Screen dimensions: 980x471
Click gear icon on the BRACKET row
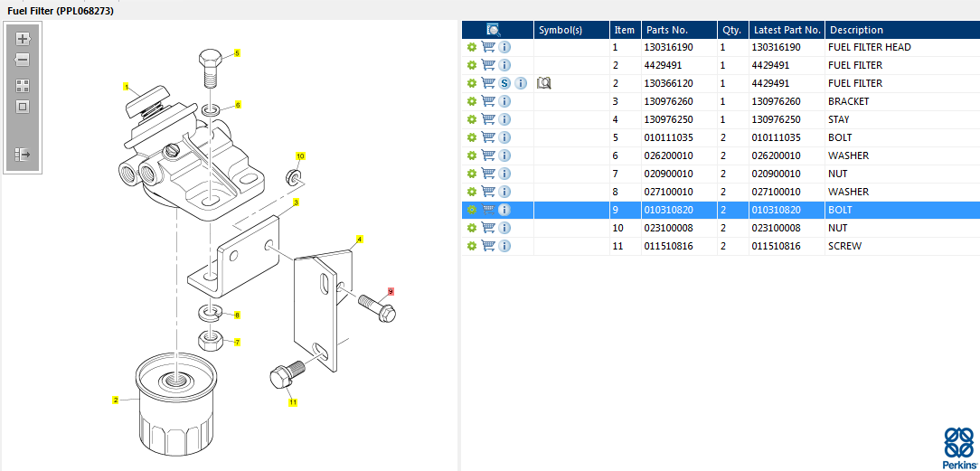pyautogui.click(x=472, y=101)
